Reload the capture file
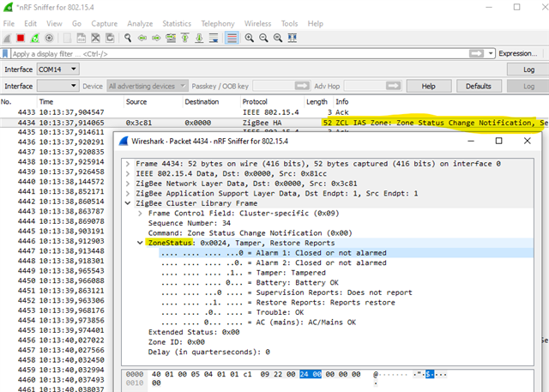The image size is (549, 392). coord(110,38)
